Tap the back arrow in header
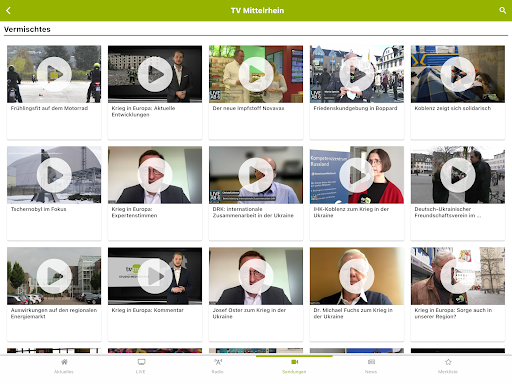Viewport: 512px width, 384px height. tap(8, 10)
